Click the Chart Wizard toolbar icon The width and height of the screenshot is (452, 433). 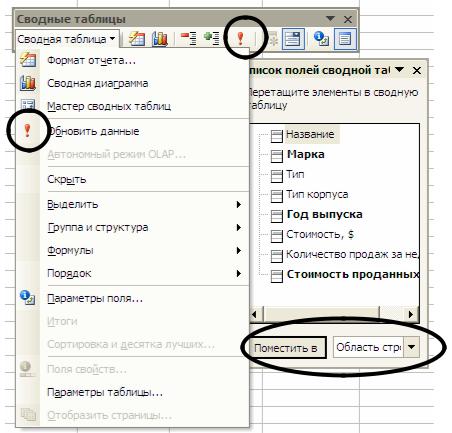click(160, 39)
